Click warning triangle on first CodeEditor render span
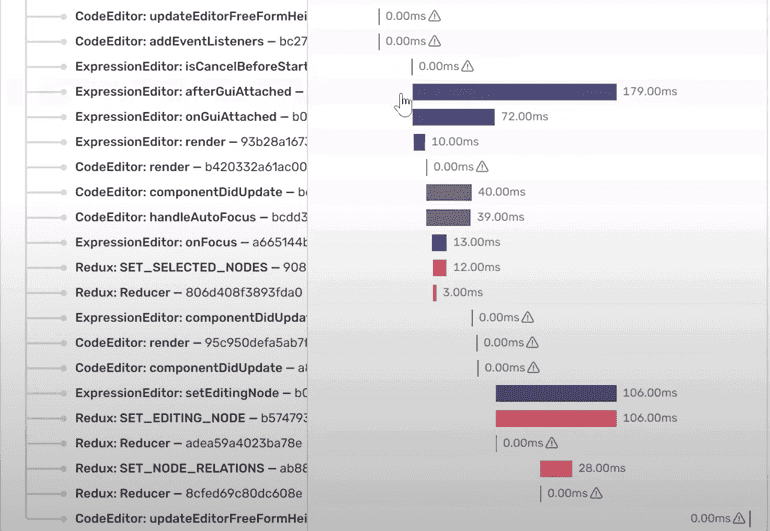770x531 pixels. tap(482, 167)
